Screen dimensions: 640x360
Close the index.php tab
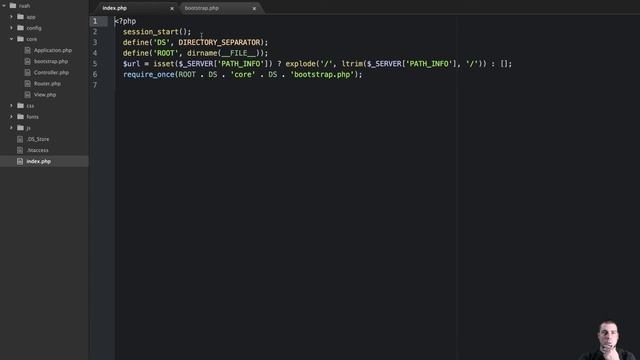coord(172,8)
